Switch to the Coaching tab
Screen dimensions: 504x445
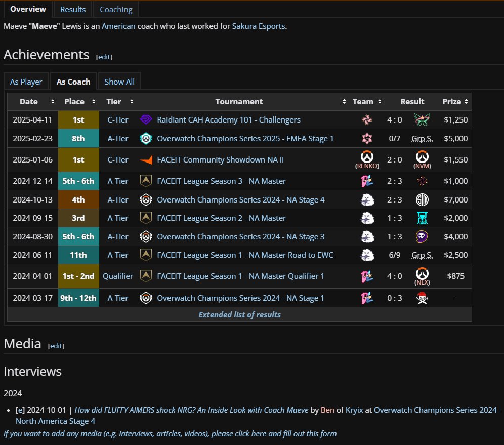(x=116, y=9)
